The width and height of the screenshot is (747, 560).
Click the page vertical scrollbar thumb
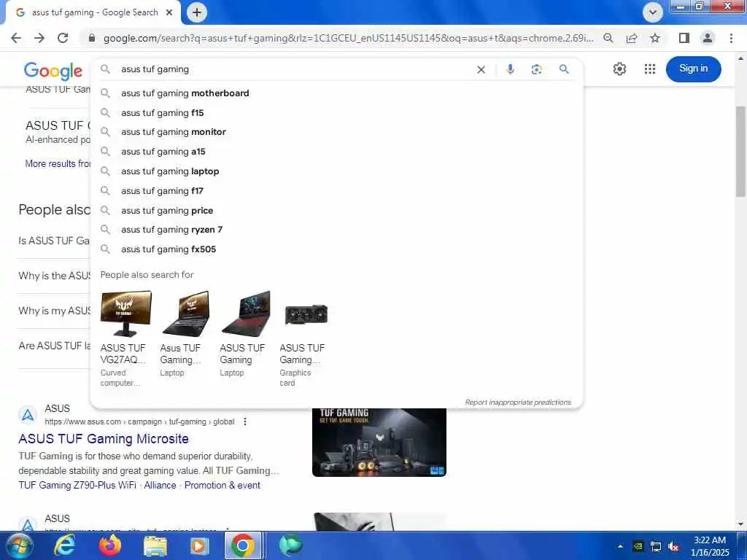741,151
